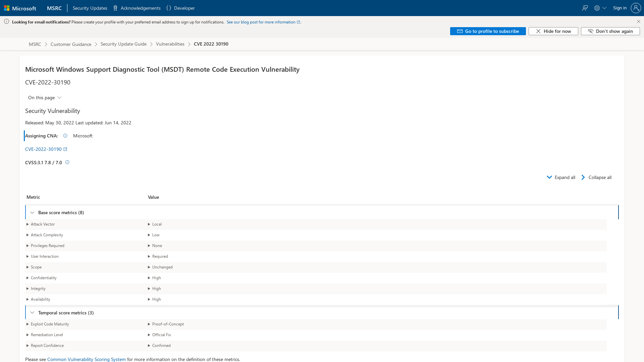Open Developer menu item
644x362 pixels.
point(180,8)
